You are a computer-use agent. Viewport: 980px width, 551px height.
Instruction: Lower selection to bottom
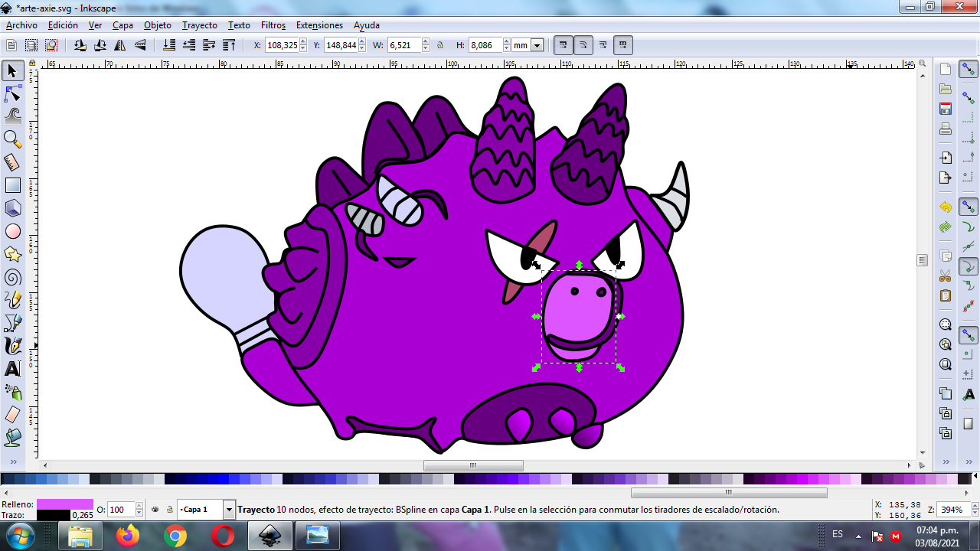click(169, 45)
